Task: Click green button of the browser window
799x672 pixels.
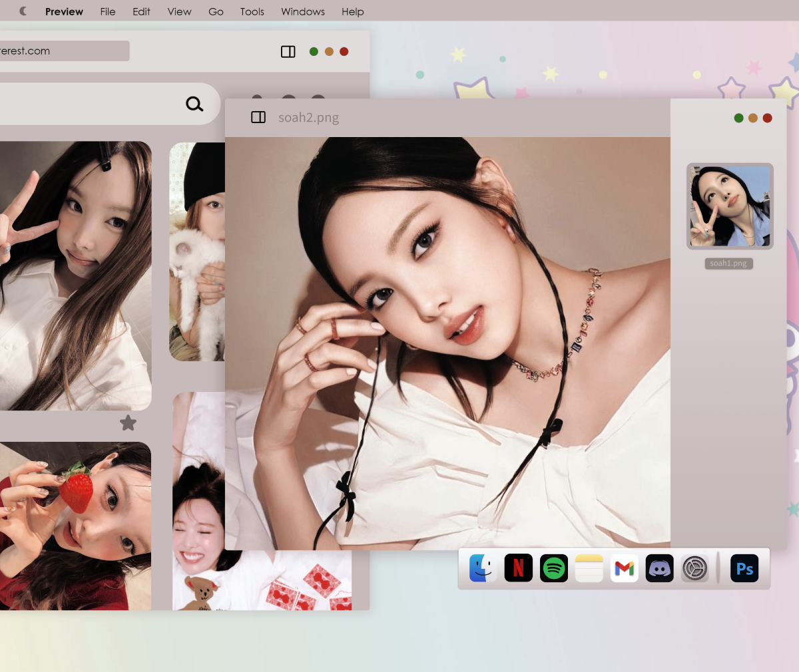Action: 314,51
